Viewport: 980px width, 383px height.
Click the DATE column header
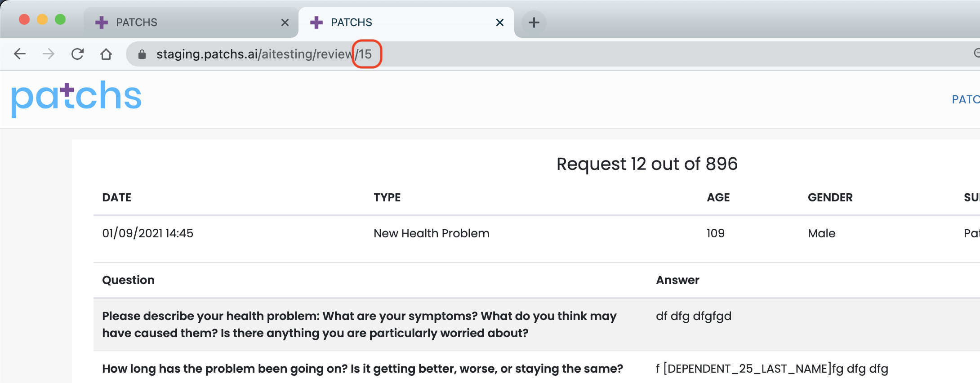pyautogui.click(x=117, y=197)
